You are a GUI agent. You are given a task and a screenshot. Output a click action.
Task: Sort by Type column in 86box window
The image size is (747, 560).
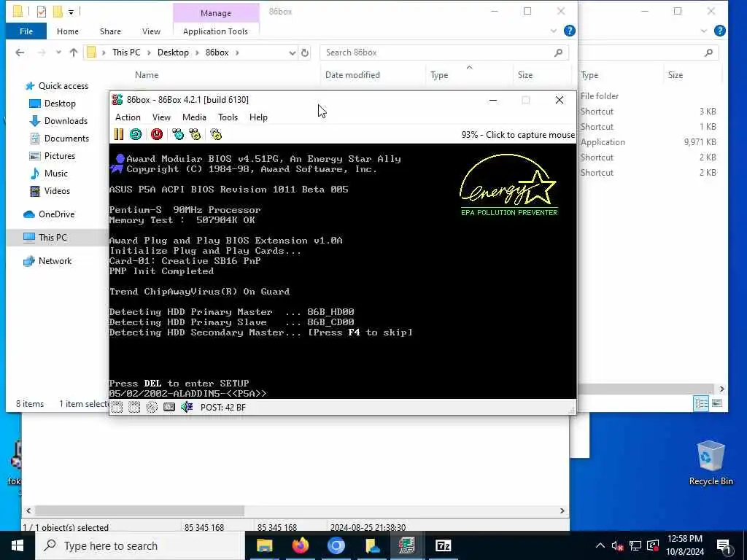[439, 75]
